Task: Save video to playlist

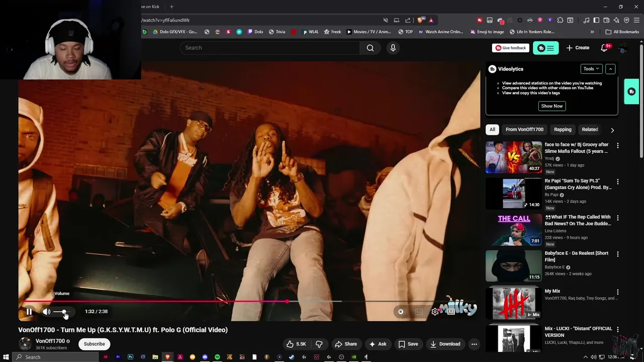Action: 409,344
